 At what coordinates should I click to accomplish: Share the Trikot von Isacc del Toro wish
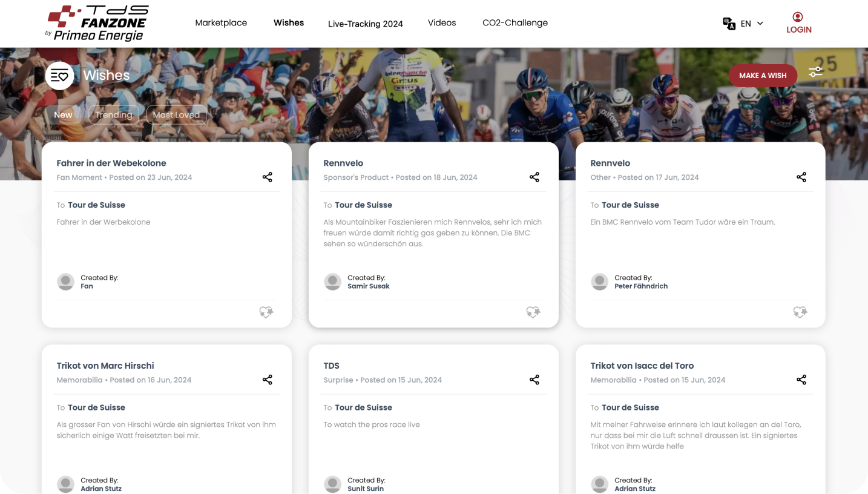pos(801,380)
